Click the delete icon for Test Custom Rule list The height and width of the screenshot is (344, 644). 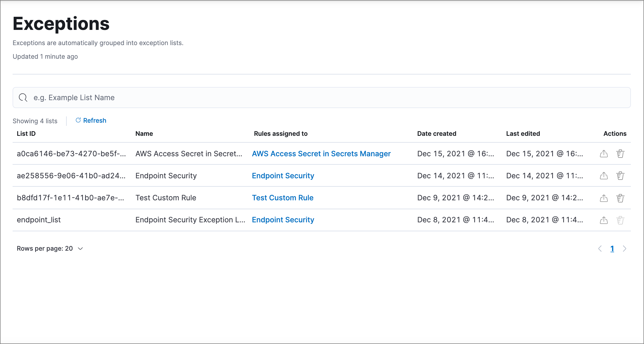click(620, 197)
